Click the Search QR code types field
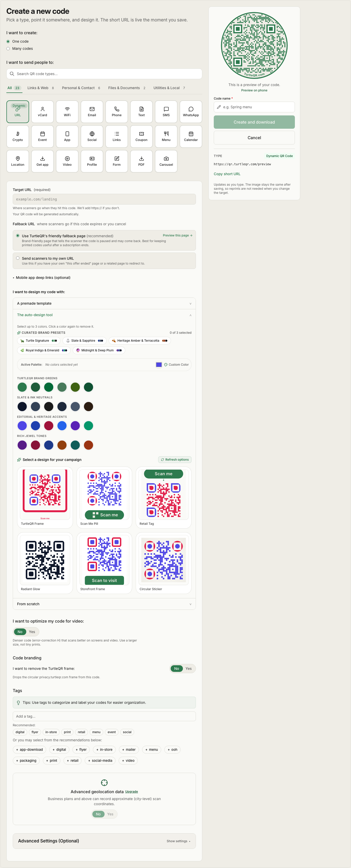Screen dimensions: 351x868 (104, 74)
